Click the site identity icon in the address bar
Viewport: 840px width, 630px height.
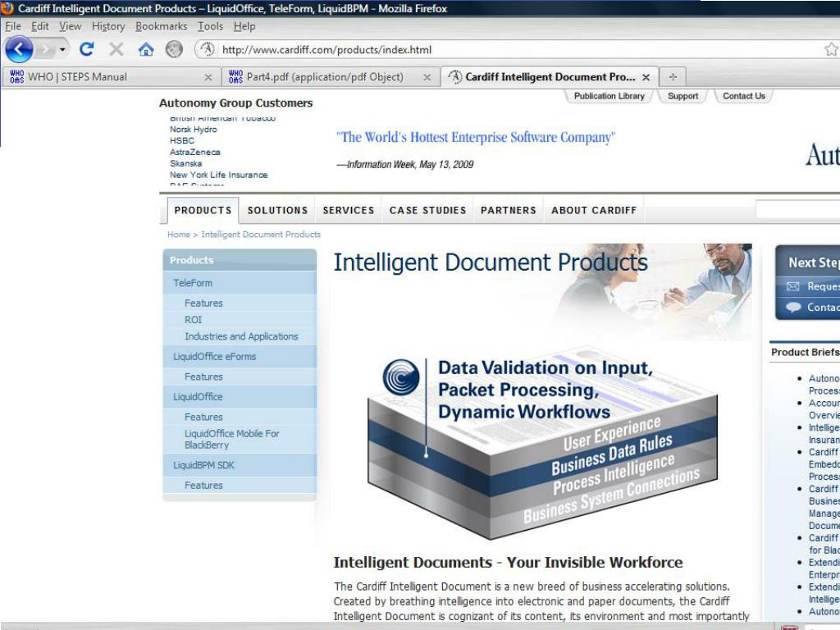coord(208,49)
